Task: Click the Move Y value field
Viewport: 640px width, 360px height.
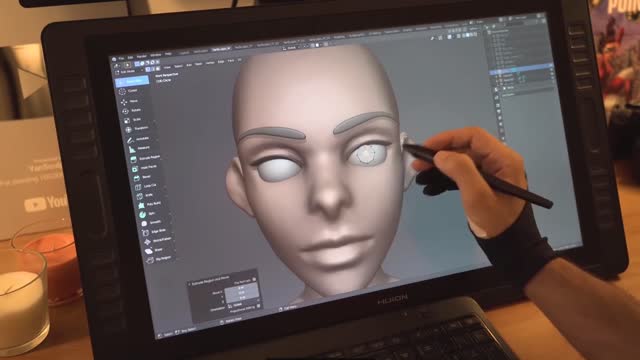Action: point(242,292)
